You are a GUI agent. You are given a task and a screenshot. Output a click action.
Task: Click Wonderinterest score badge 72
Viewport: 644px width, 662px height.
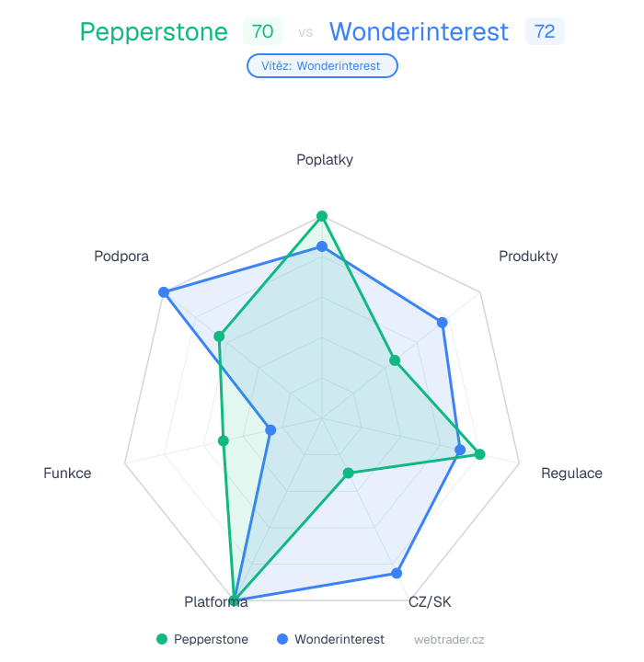point(545,32)
